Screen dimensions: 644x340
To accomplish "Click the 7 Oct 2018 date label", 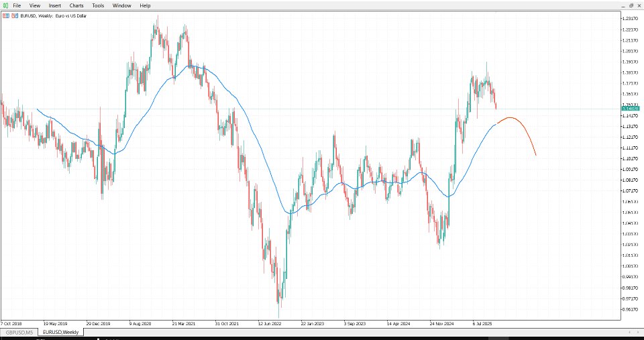I will (x=11, y=323).
